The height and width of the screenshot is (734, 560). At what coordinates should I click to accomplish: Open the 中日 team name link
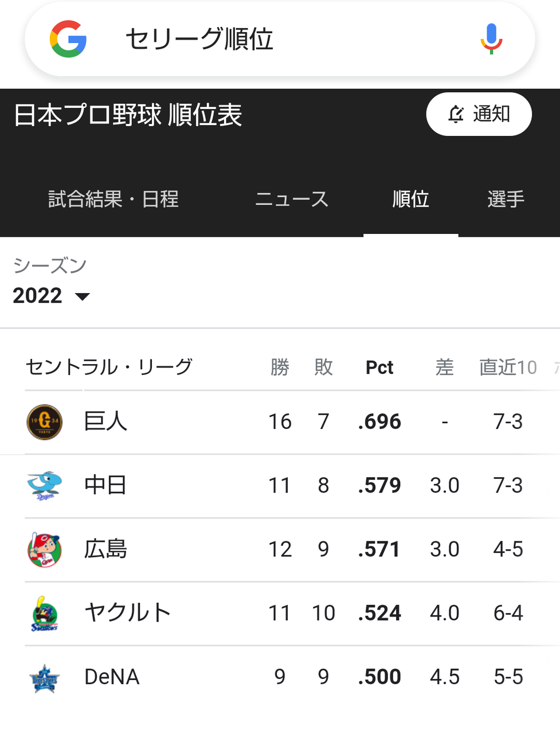(x=105, y=486)
